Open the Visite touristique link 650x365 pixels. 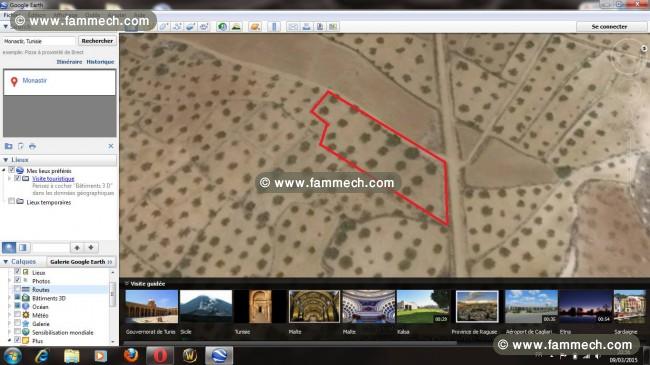[53, 179]
